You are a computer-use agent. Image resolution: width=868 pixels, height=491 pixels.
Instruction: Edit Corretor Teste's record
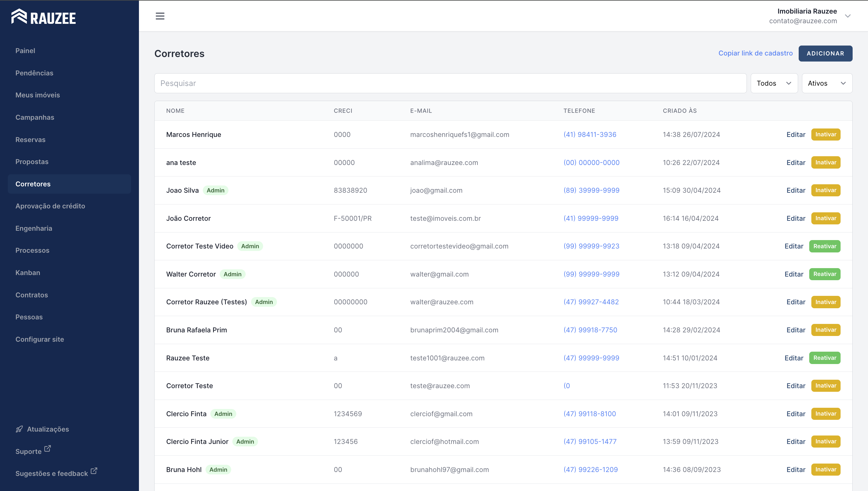click(x=796, y=386)
